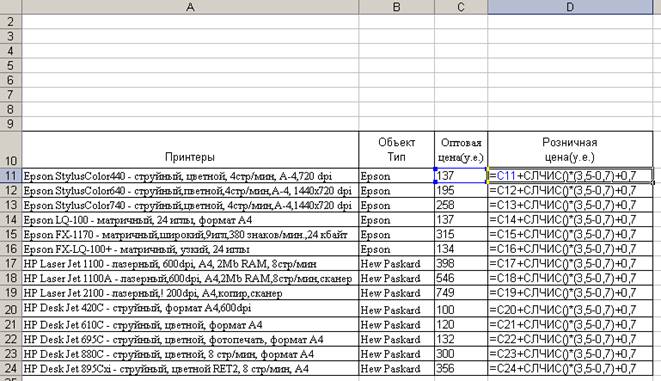Select the HP Desk Jet 610C cell
Screen dimensions: 661x381
click(x=190, y=325)
